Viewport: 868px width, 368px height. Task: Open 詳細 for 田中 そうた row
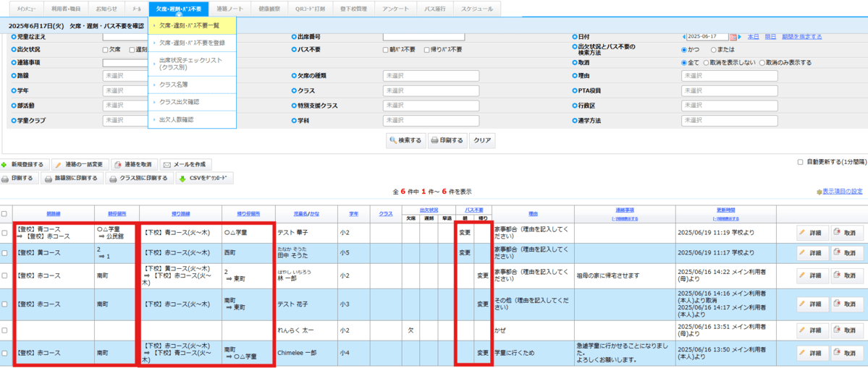point(813,252)
